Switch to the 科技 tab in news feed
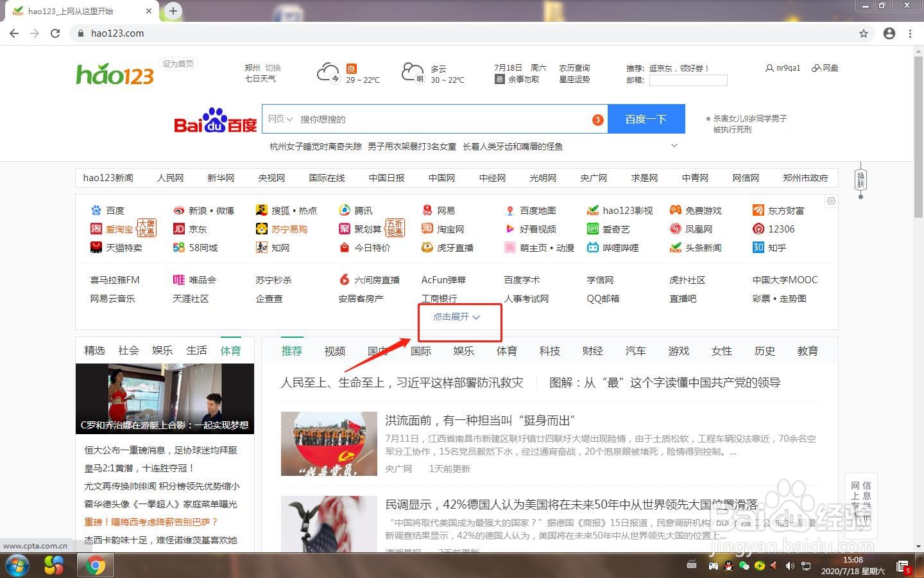The width and height of the screenshot is (924, 578). 549,351
